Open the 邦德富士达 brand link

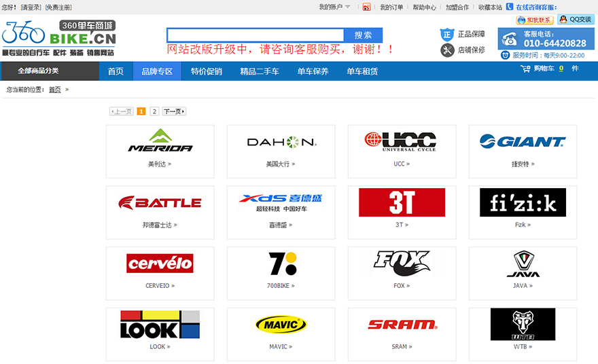click(160, 225)
